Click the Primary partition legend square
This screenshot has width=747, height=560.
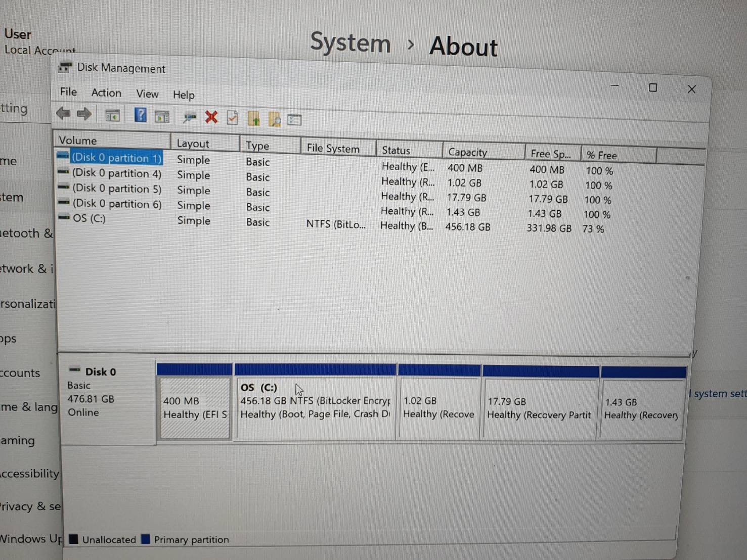point(147,539)
